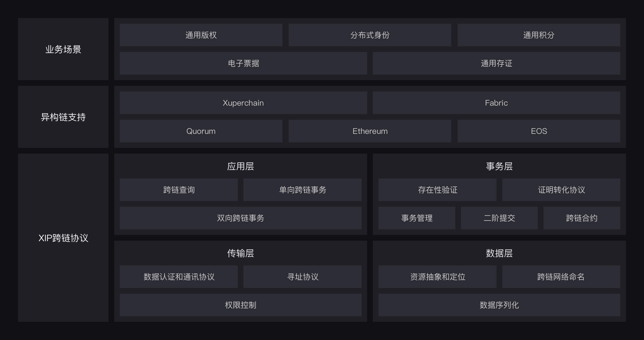
Task: Click the Fabric box
Action: [496, 103]
